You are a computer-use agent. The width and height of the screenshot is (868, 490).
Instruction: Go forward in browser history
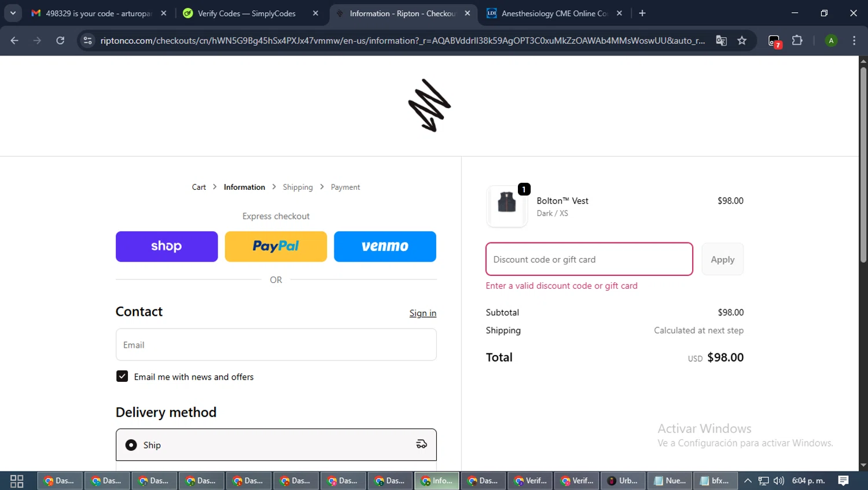pyautogui.click(x=37, y=40)
